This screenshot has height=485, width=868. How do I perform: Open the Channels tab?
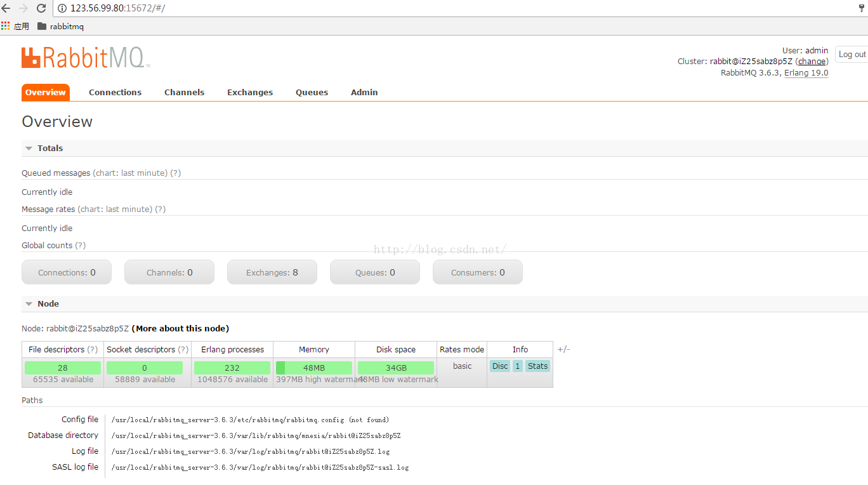click(184, 92)
